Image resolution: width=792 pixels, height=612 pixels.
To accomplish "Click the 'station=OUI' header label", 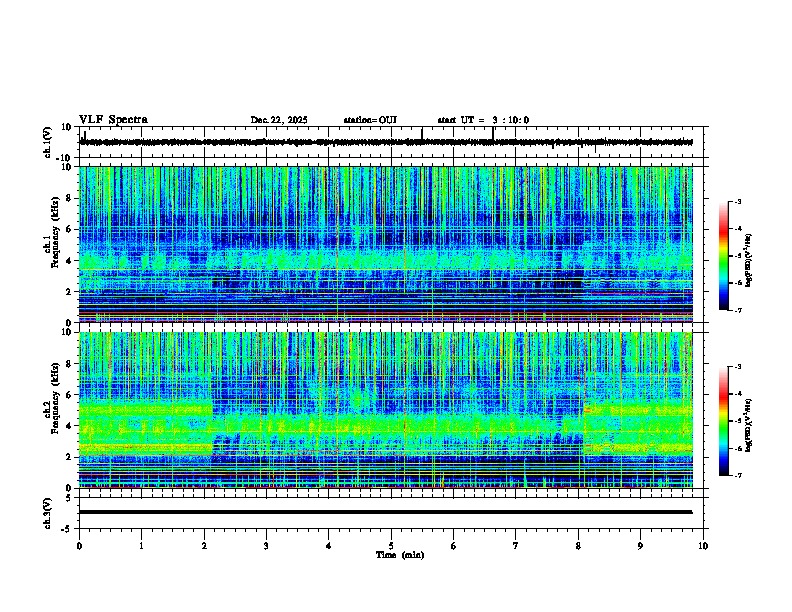I will tap(370, 120).
